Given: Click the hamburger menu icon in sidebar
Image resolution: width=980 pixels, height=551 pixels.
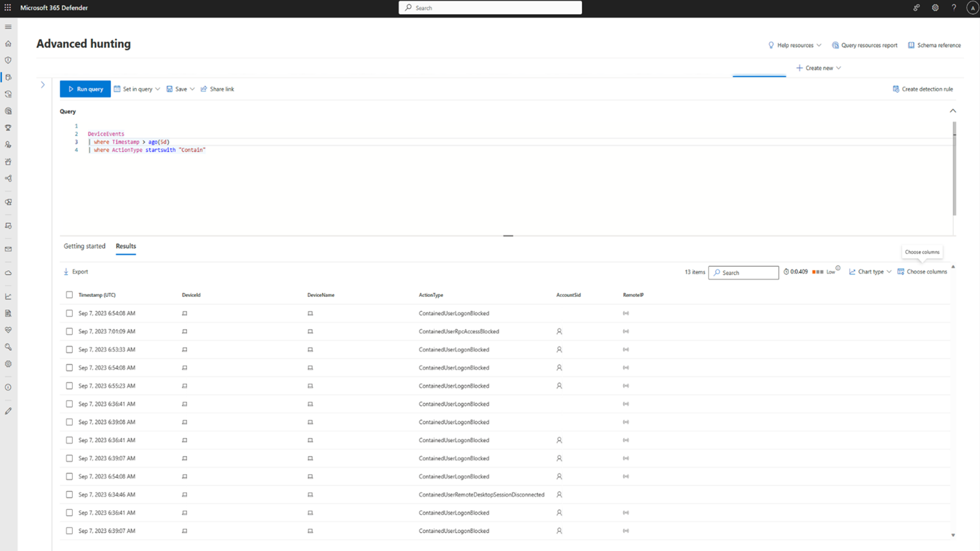Looking at the screenshot, I should pos(8,27).
